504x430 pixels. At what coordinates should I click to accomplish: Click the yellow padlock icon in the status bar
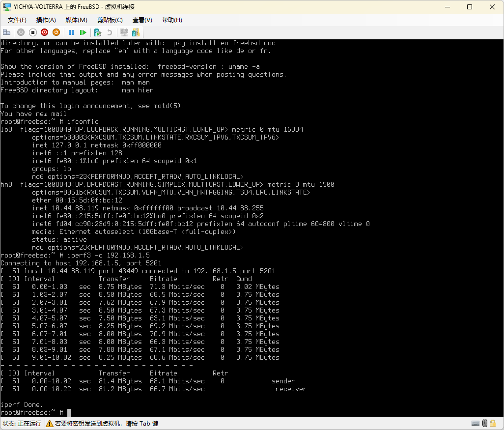pos(493,423)
